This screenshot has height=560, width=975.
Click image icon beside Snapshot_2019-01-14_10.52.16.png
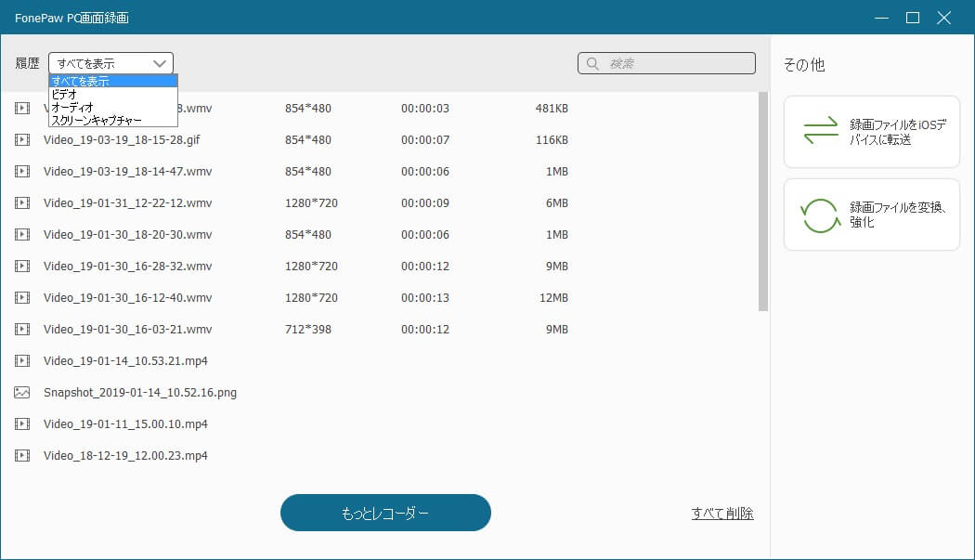tap(22, 393)
